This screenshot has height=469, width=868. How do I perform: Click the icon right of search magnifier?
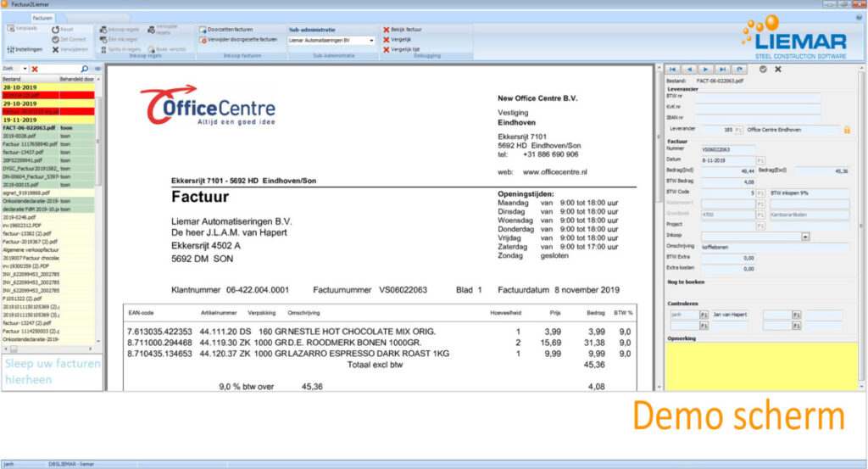click(97, 69)
